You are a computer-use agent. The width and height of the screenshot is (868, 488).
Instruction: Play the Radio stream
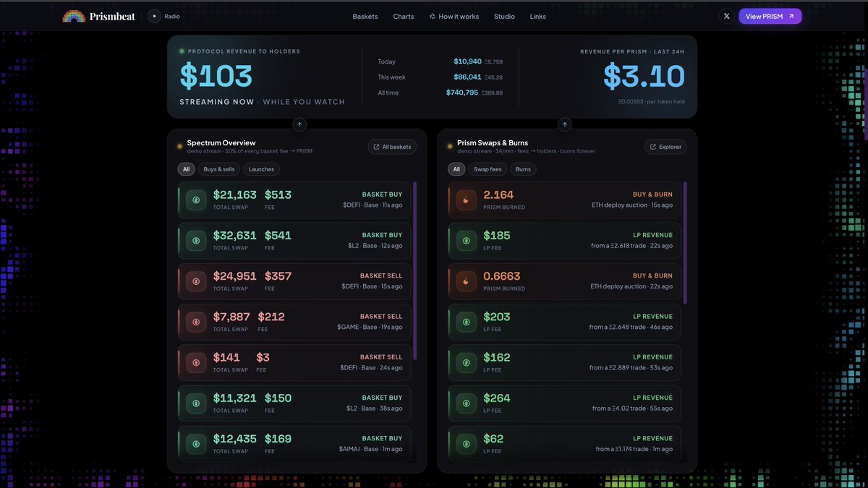coord(154,16)
